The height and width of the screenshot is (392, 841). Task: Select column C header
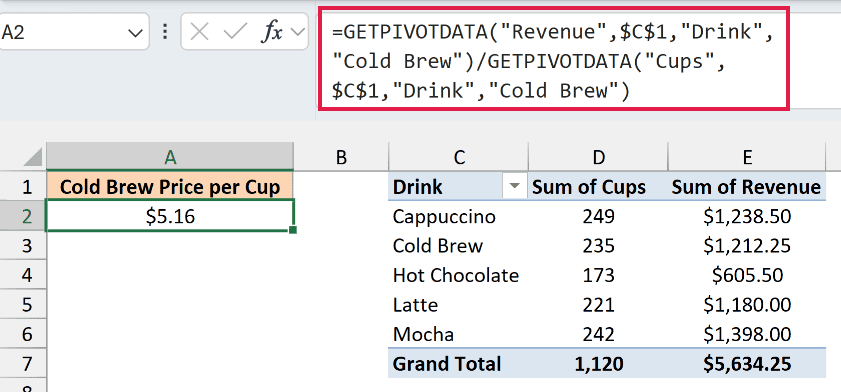point(458,157)
